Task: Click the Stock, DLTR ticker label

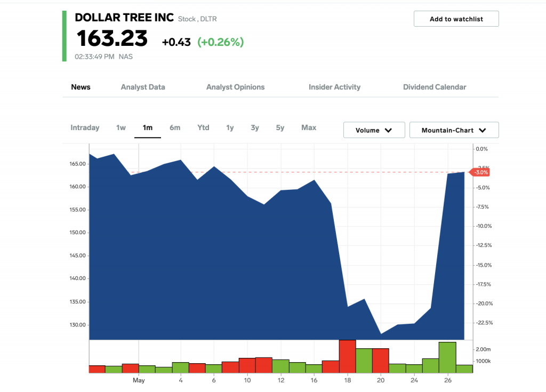Action: point(197,19)
